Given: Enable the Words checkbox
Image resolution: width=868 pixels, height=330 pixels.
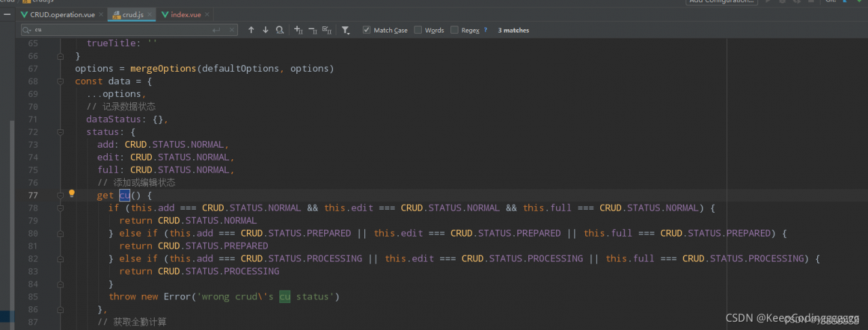Looking at the screenshot, I should [418, 30].
